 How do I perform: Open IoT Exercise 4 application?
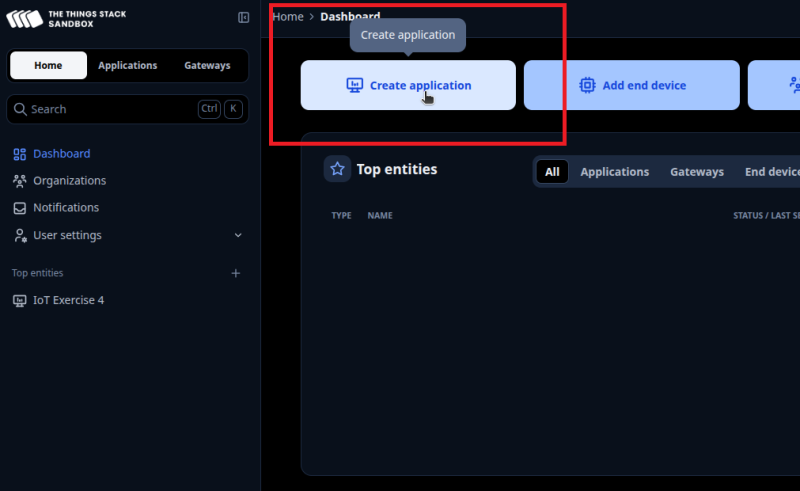[68, 300]
